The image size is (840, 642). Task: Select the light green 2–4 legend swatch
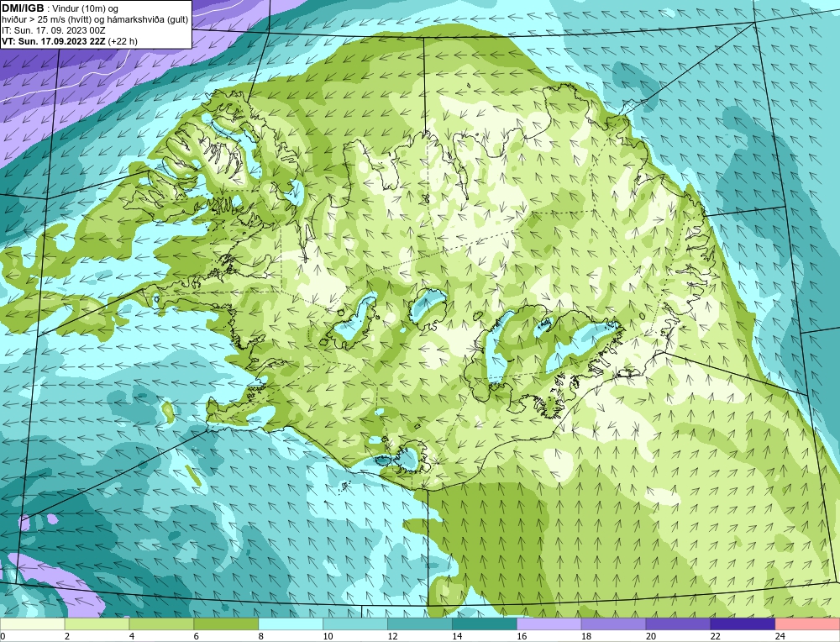97,624
